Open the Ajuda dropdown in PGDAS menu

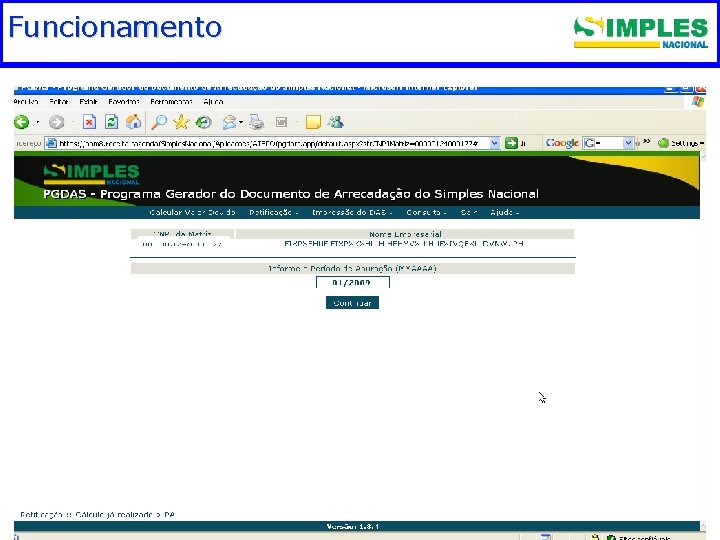(505, 212)
